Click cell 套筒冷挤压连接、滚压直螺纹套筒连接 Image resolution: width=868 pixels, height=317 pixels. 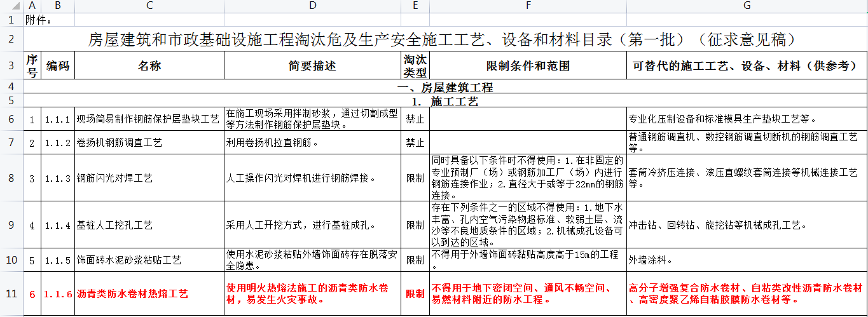click(x=747, y=179)
